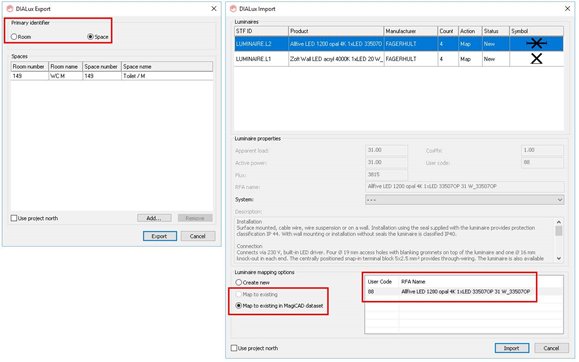The width and height of the screenshot is (579, 362).
Task: Click the Import button
Action: coord(511,348)
